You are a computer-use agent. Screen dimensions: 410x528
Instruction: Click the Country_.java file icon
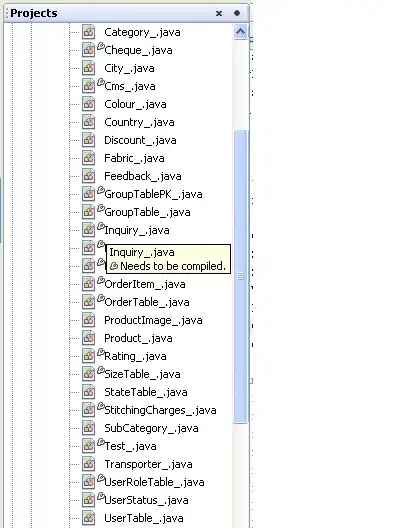pos(89,122)
